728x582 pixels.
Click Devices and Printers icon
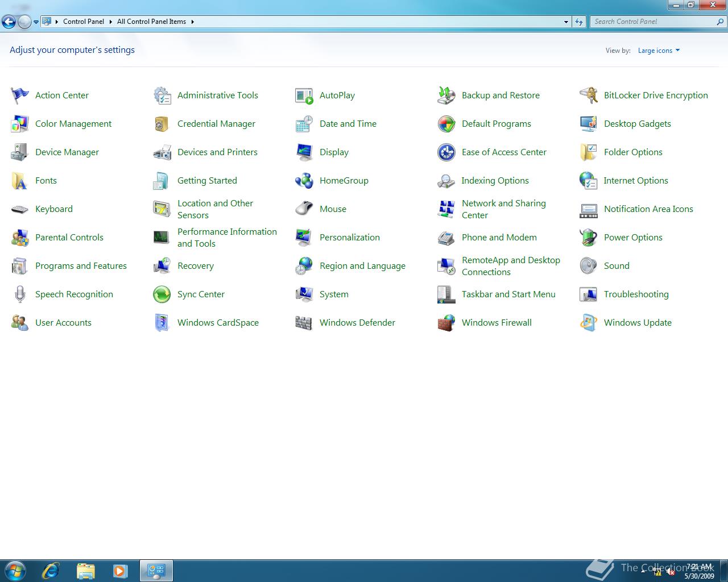pyautogui.click(x=162, y=152)
